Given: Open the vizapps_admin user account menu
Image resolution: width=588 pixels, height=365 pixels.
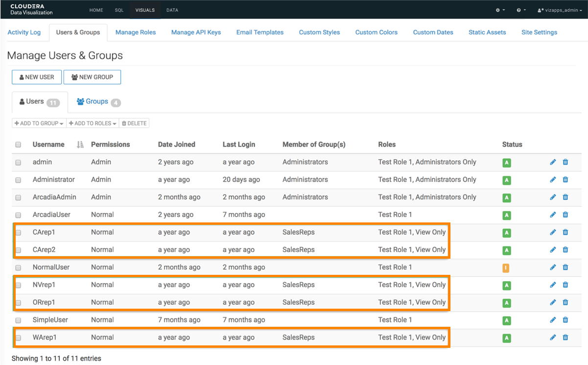Looking at the screenshot, I should [560, 10].
